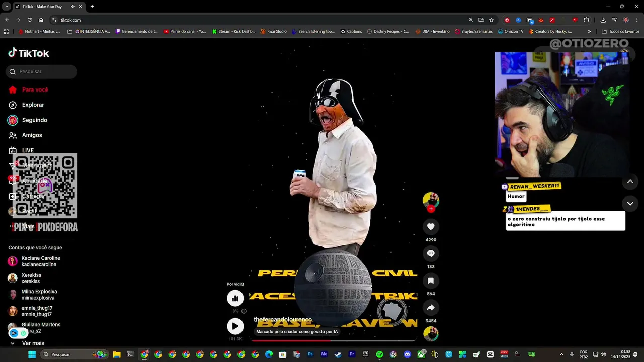This screenshot has height=362, width=644.
Task: Expand the Ver mais followed accounts list
Action: [27, 343]
